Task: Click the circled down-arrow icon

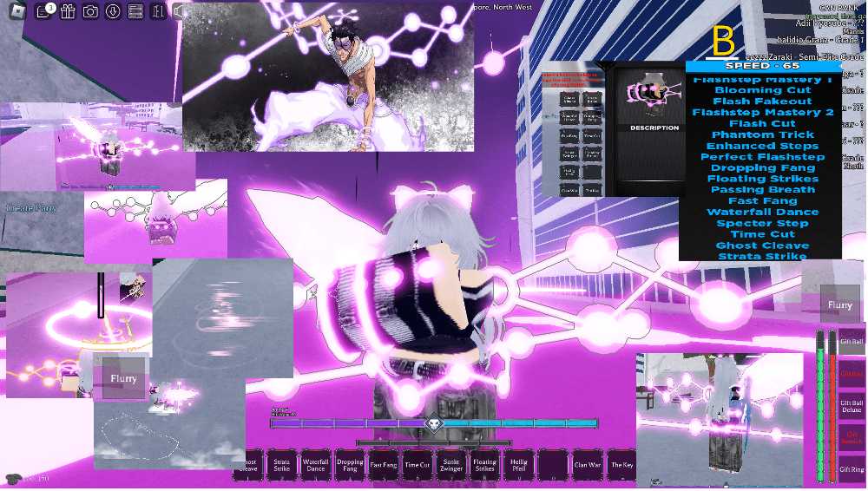Action: [113, 11]
